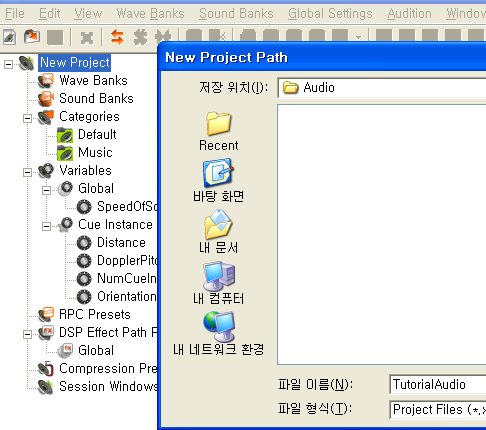This screenshot has width=486, height=430.
Task: Click the Sound Banks tree icon
Action: [x=46, y=99]
